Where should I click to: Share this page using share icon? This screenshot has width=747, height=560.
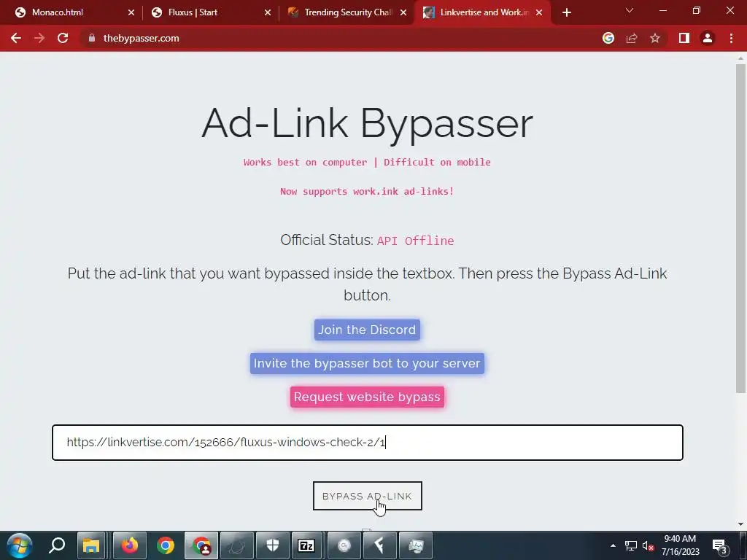(632, 38)
